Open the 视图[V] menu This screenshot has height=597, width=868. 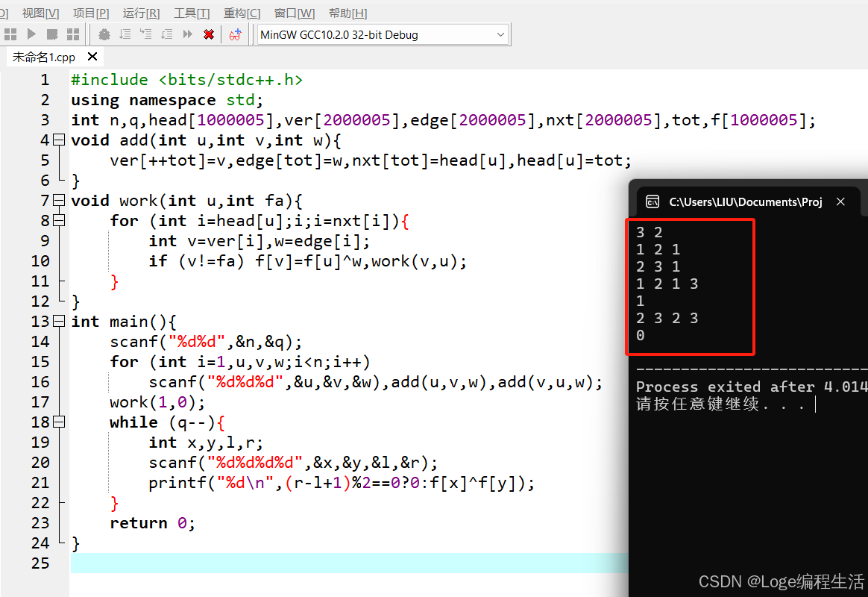point(40,13)
